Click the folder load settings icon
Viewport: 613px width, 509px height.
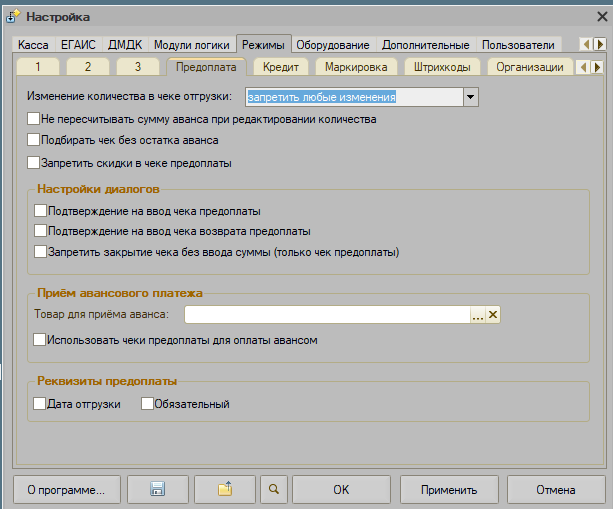point(225,490)
